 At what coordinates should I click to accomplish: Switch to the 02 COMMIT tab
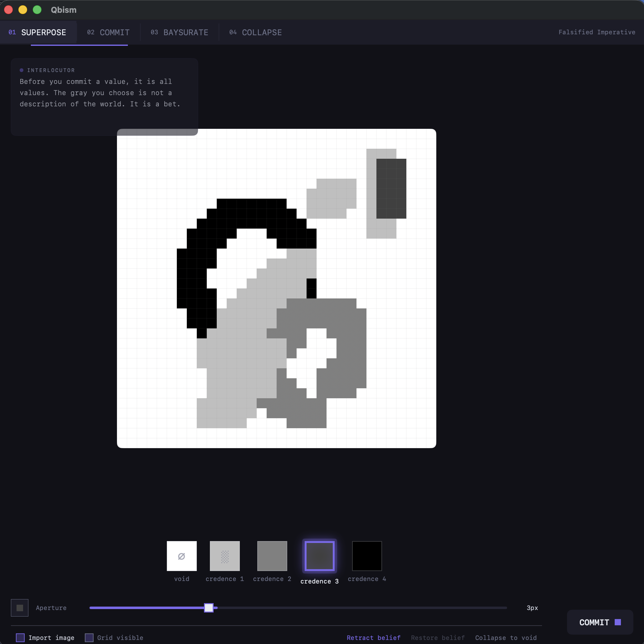pyautogui.click(x=108, y=32)
